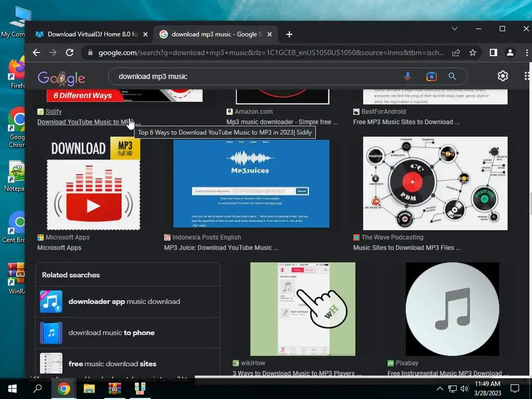Search by image with Google Lens icon
Image resolution: width=532 pixels, height=399 pixels.
(432, 76)
